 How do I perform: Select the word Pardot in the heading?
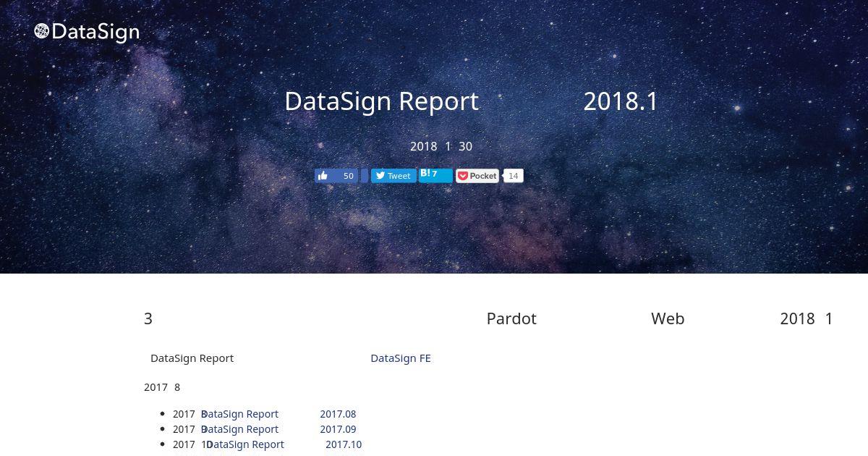[x=511, y=318]
